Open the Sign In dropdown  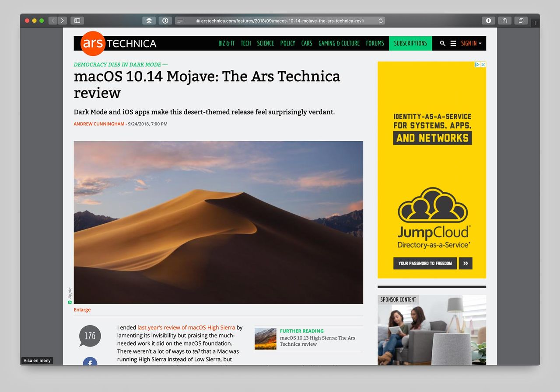click(x=470, y=43)
